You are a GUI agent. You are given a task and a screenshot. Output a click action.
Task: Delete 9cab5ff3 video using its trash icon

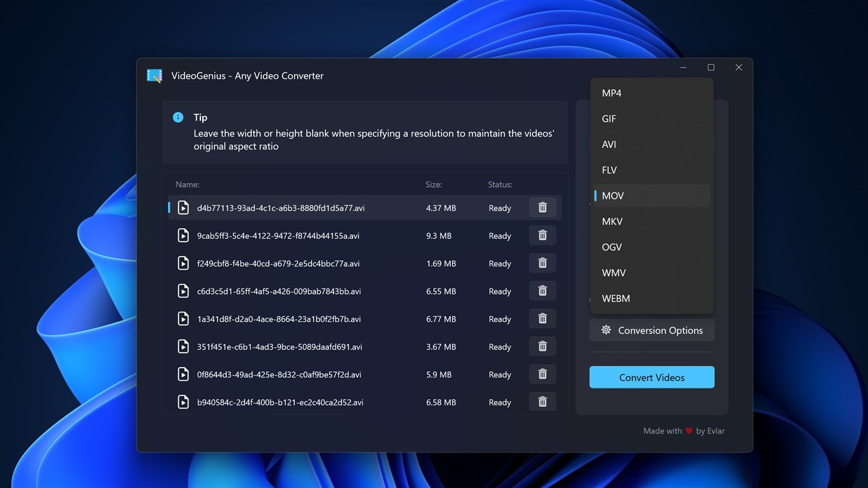pyautogui.click(x=542, y=235)
